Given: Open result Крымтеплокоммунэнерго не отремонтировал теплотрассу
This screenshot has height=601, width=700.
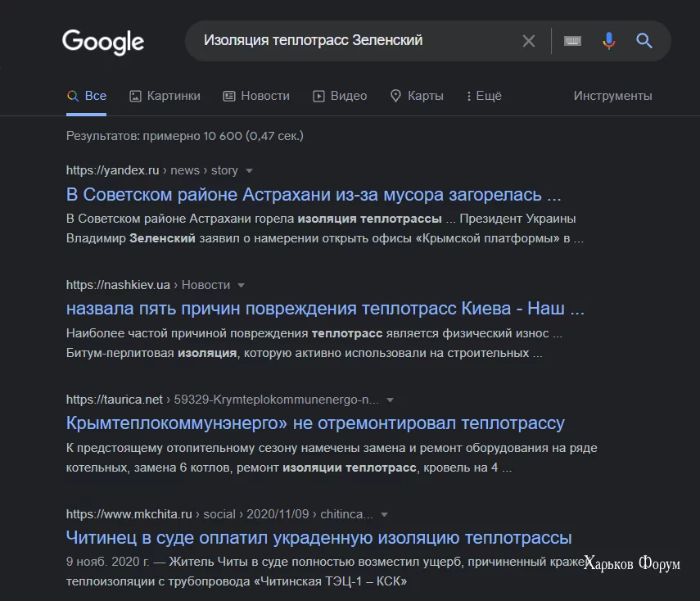Looking at the screenshot, I should coord(315,423).
